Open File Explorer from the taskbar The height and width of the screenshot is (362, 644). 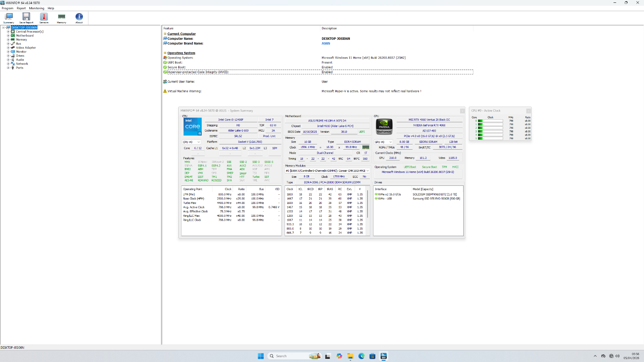pos(350,356)
